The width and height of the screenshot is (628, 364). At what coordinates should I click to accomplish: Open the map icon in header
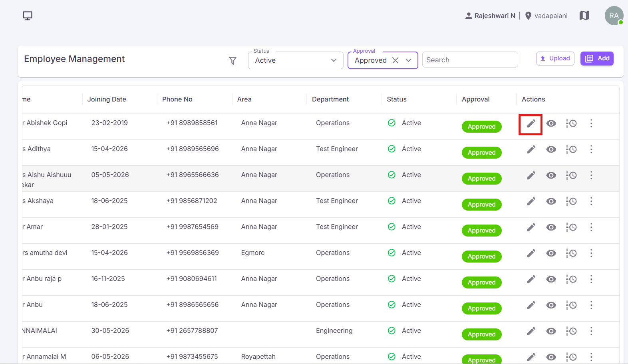click(584, 16)
